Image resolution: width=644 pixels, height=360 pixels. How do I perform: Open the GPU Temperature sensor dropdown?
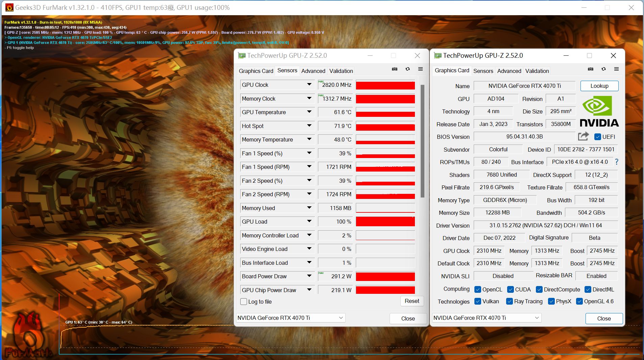coord(309,112)
